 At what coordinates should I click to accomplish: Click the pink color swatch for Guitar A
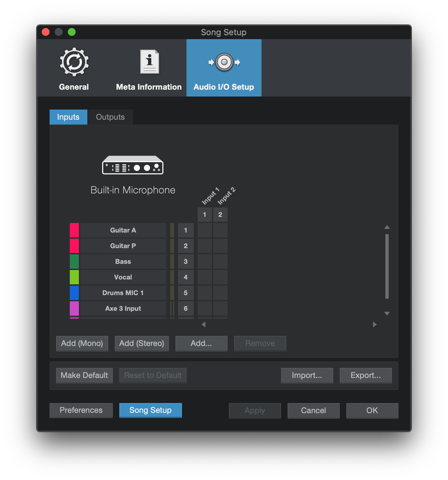pyautogui.click(x=74, y=230)
